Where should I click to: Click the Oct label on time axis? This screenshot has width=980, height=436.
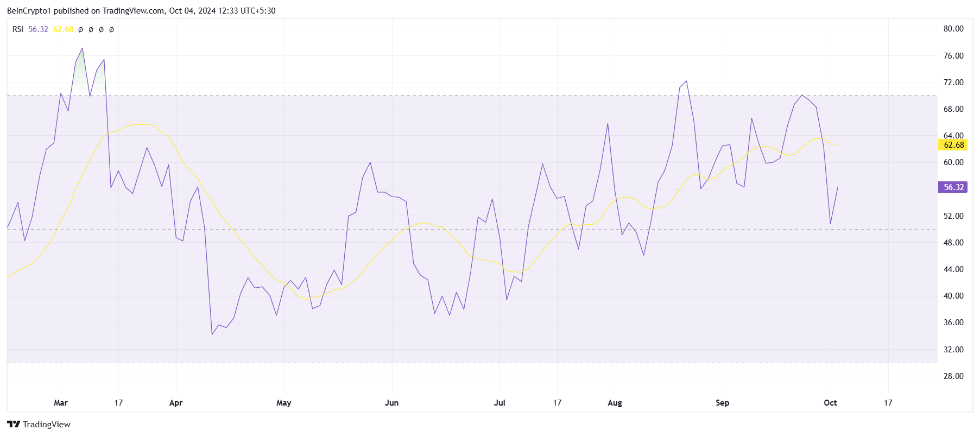pyautogui.click(x=830, y=403)
